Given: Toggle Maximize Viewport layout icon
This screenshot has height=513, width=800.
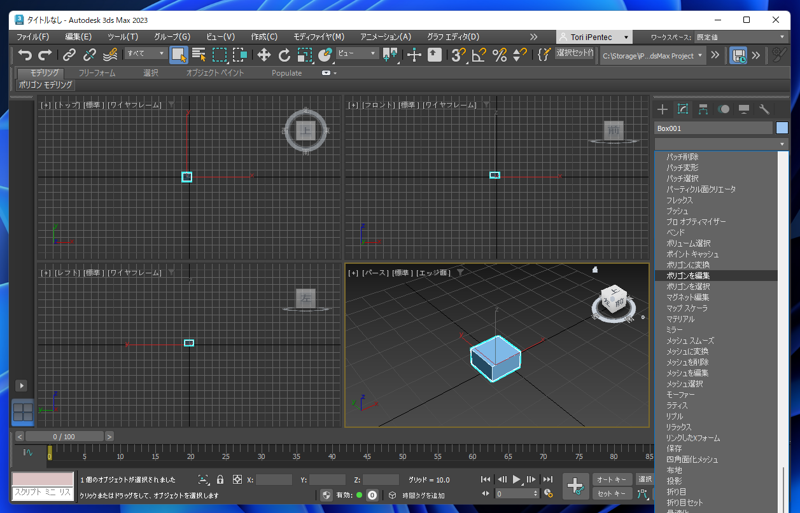Looking at the screenshot, I should pos(23,412).
